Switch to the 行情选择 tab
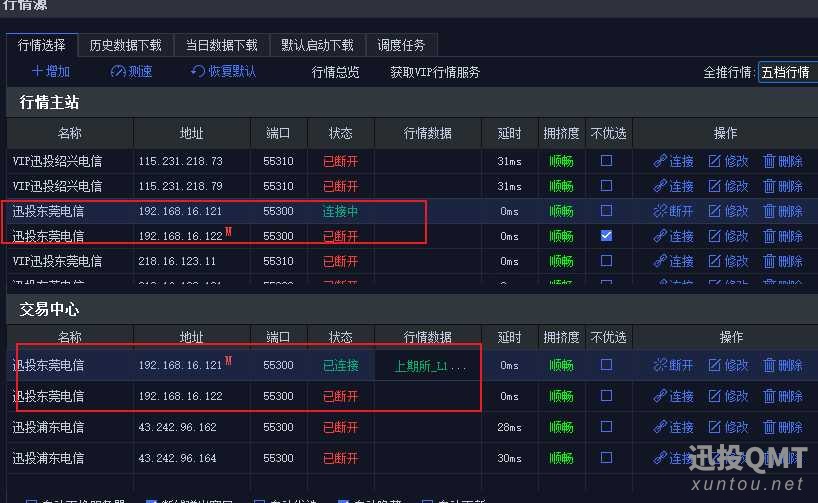The image size is (818, 503). tap(42, 45)
